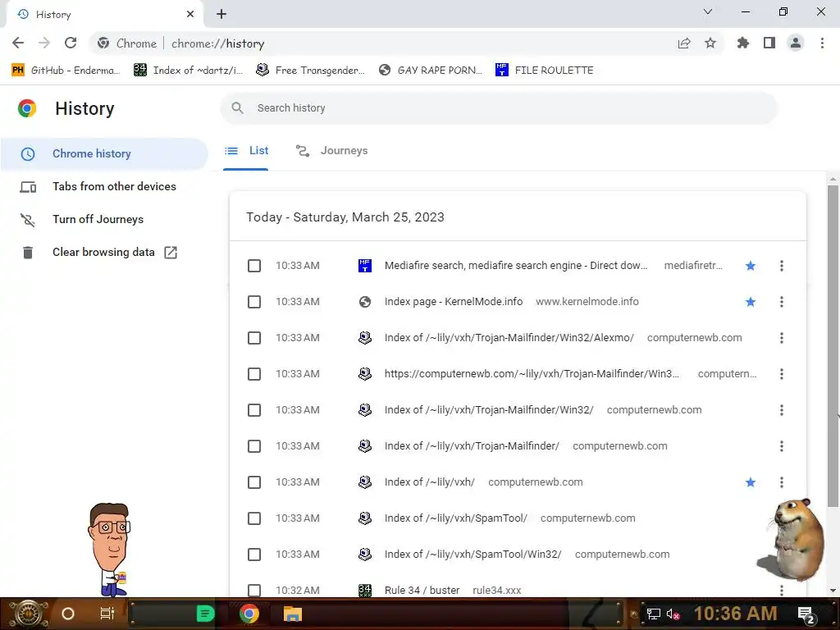
Task: Click the scrollbar down arrow of history list
Action: point(833,591)
